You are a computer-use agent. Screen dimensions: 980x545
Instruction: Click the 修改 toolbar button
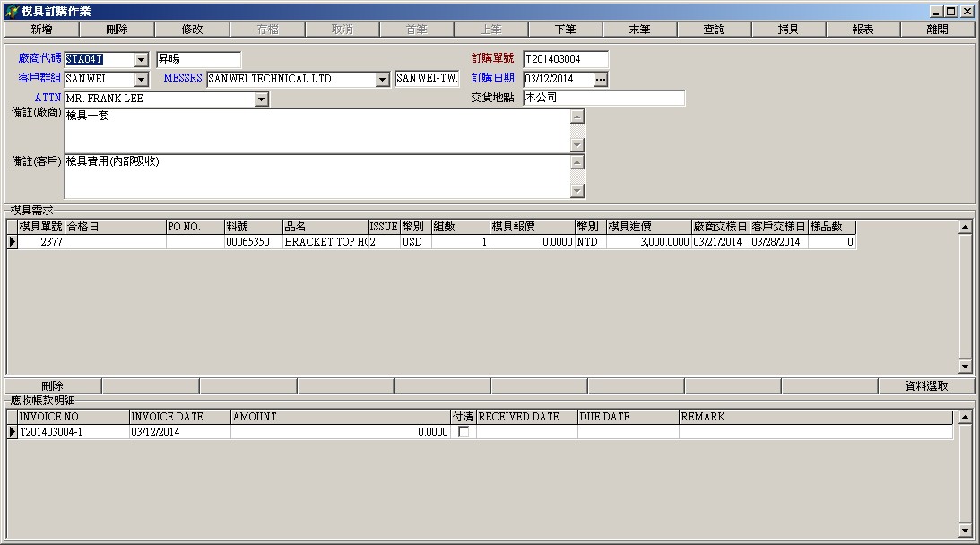coord(192,30)
